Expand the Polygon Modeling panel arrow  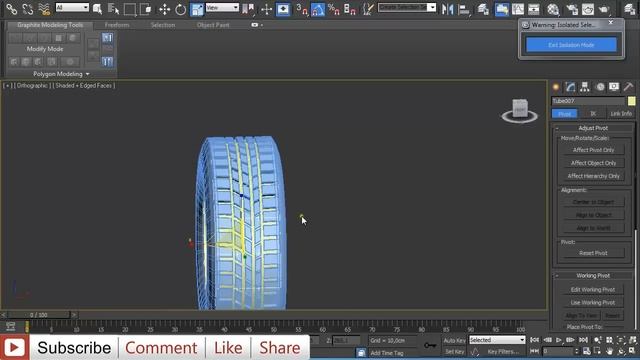click(x=87, y=74)
